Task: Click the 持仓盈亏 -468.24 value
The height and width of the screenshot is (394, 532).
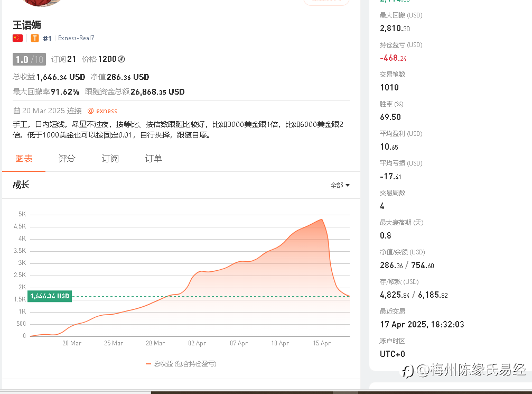Action: [393, 58]
